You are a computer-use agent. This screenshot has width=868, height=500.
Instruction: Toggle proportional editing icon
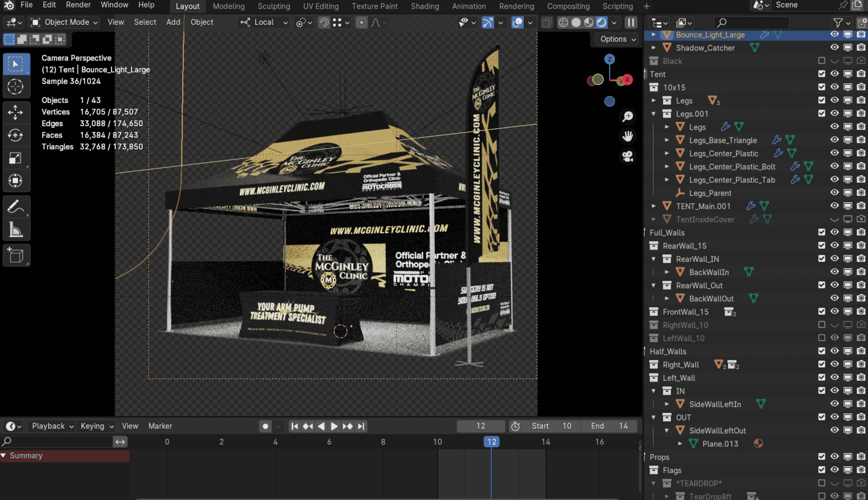pyautogui.click(x=361, y=22)
